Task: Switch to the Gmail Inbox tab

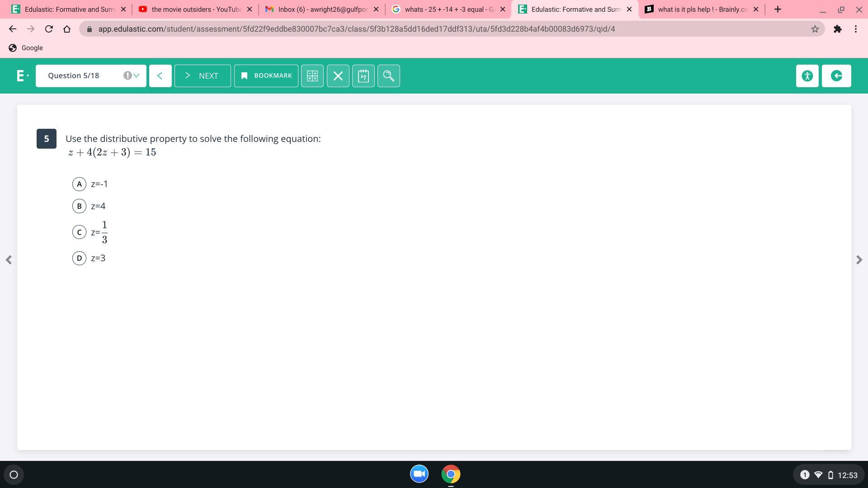Action: tap(322, 9)
